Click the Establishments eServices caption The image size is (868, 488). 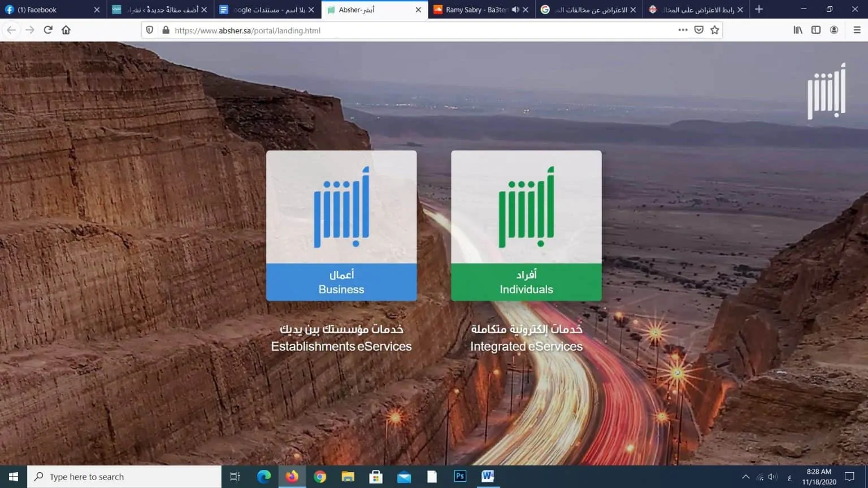(341, 346)
